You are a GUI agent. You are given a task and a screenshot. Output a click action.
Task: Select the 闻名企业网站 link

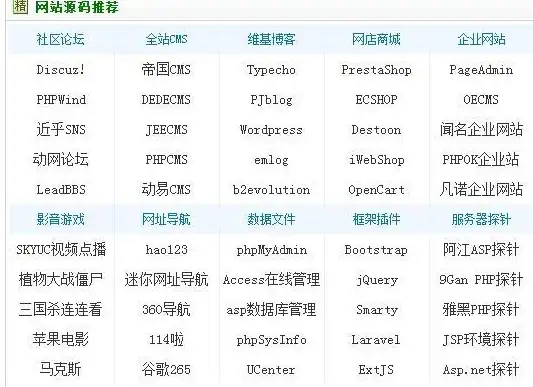coord(481,130)
